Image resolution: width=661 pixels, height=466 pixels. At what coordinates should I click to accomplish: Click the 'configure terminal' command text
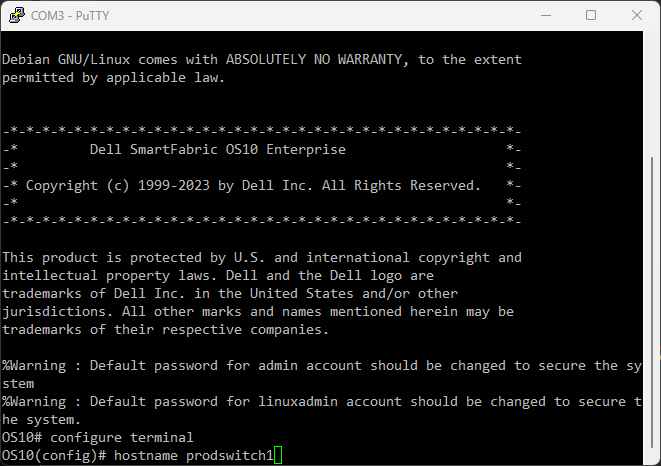coord(121,438)
